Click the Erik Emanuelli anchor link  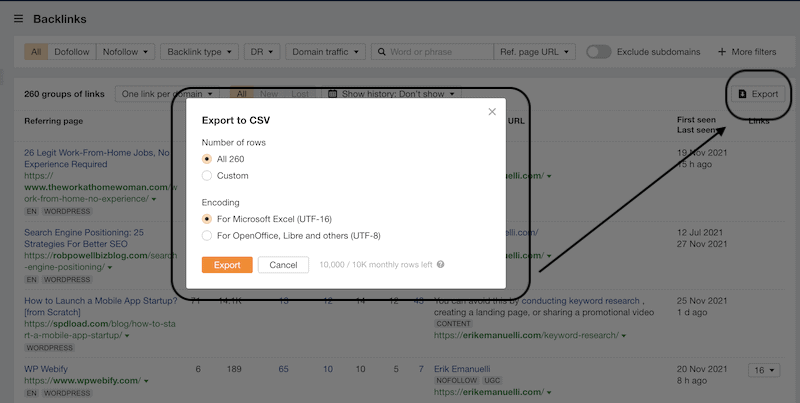pyautogui.click(x=462, y=369)
